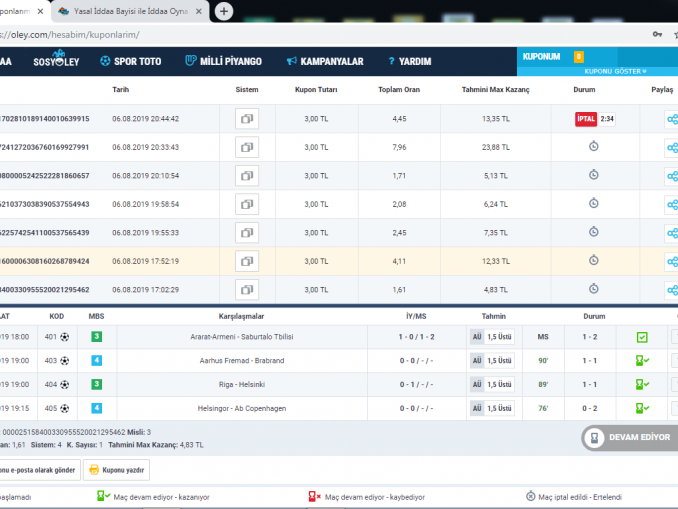Click the red İPTAL cancel button
The height and width of the screenshot is (509, 678).
(586, 119)
